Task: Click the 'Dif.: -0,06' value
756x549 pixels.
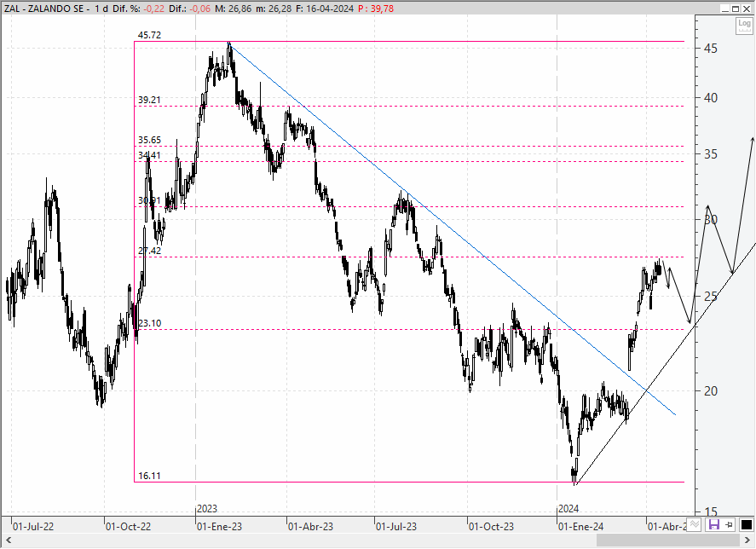Action: coord(189,9)
